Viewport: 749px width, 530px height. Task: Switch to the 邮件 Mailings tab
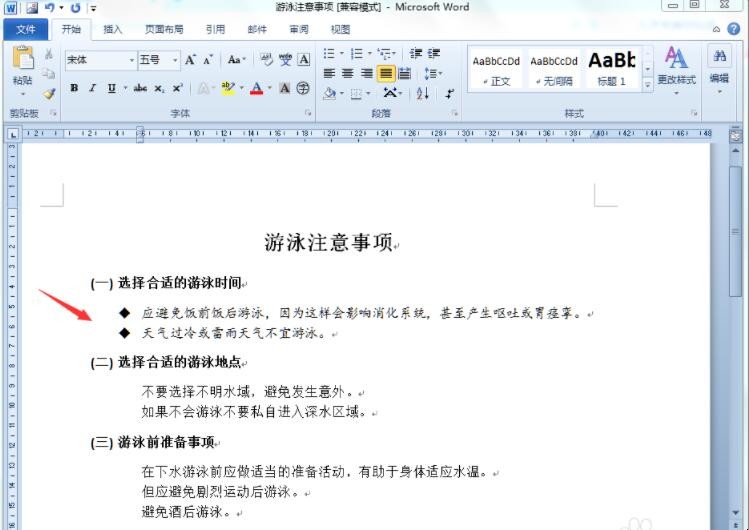[x=257, y=29]
